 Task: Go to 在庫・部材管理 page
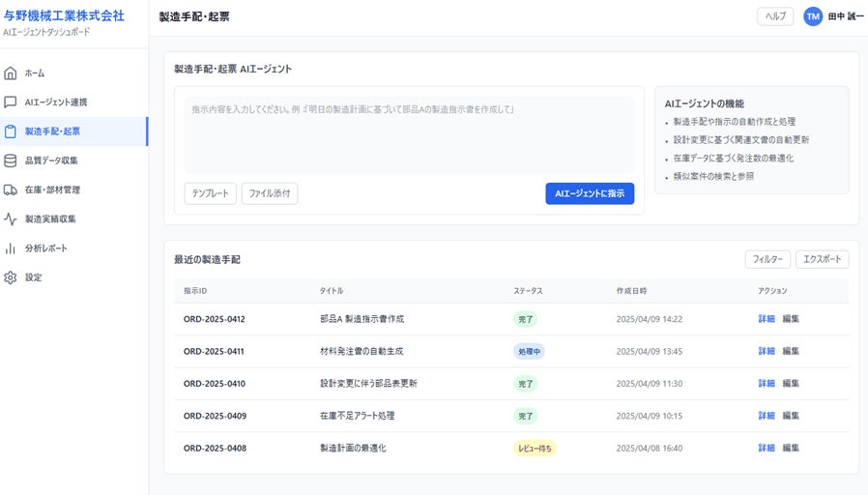click(73, 189)
